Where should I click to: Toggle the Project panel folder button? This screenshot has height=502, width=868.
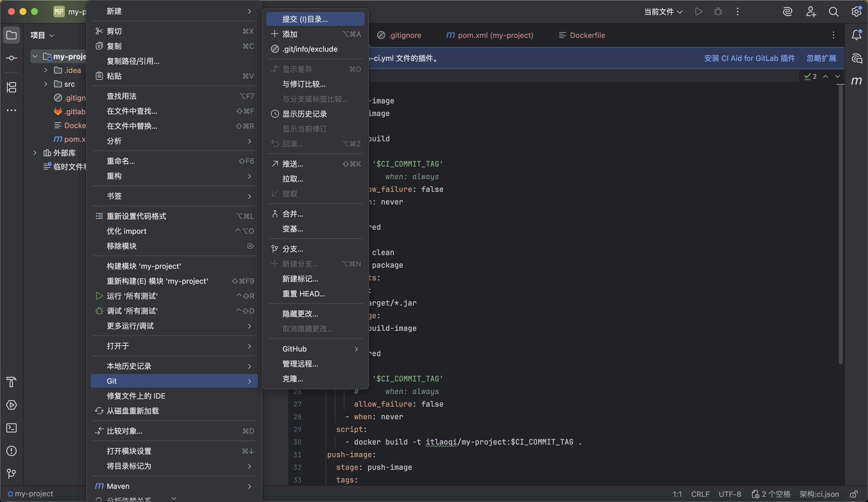pos(11,35)
